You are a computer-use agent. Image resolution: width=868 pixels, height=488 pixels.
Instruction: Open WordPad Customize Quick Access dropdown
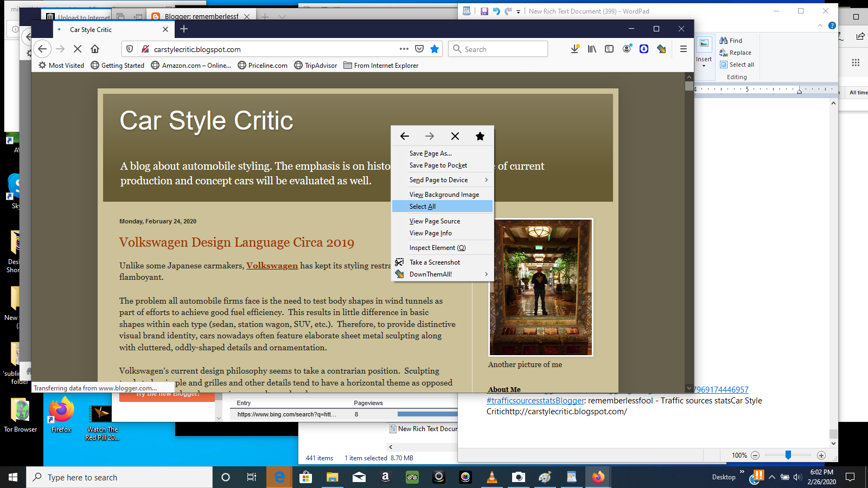518,11
